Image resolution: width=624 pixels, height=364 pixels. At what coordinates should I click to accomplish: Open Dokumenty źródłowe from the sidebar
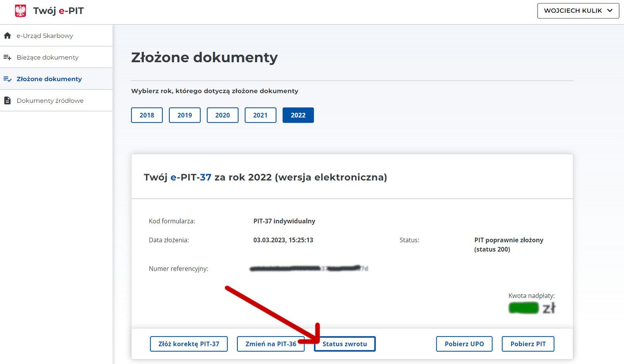point(50,100)
